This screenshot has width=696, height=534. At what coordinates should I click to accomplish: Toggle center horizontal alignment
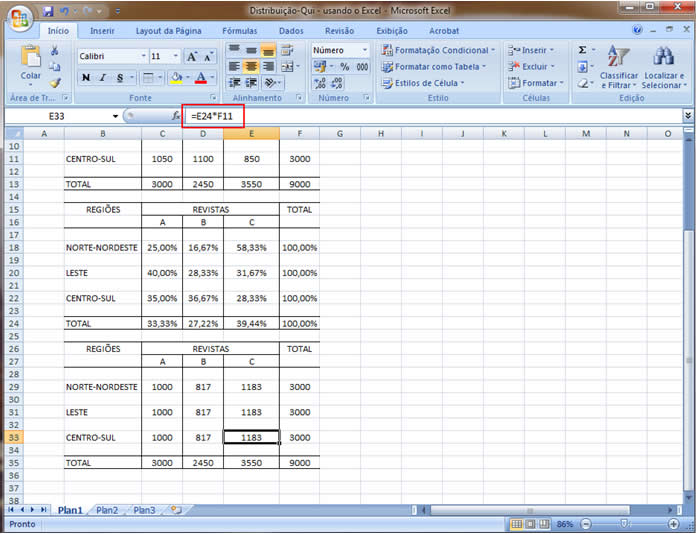click(251, 67)
